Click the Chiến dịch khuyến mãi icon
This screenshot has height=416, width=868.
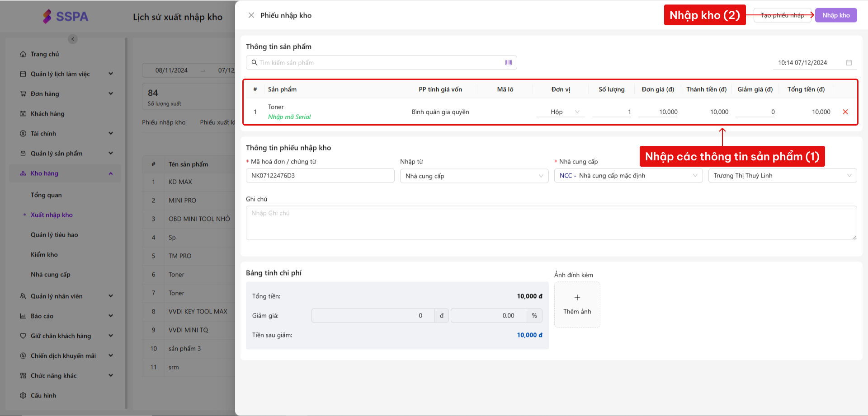click(x=23, y=356)
